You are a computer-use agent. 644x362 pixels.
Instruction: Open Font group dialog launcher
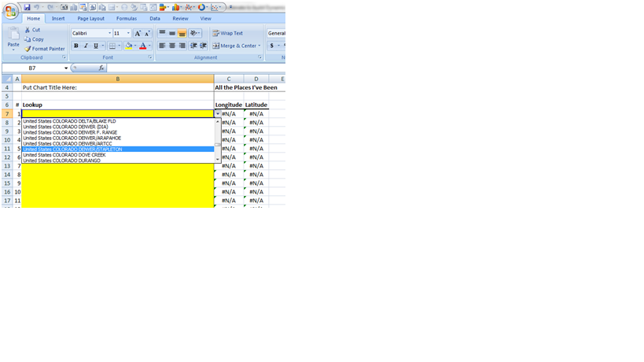(150, 57)
